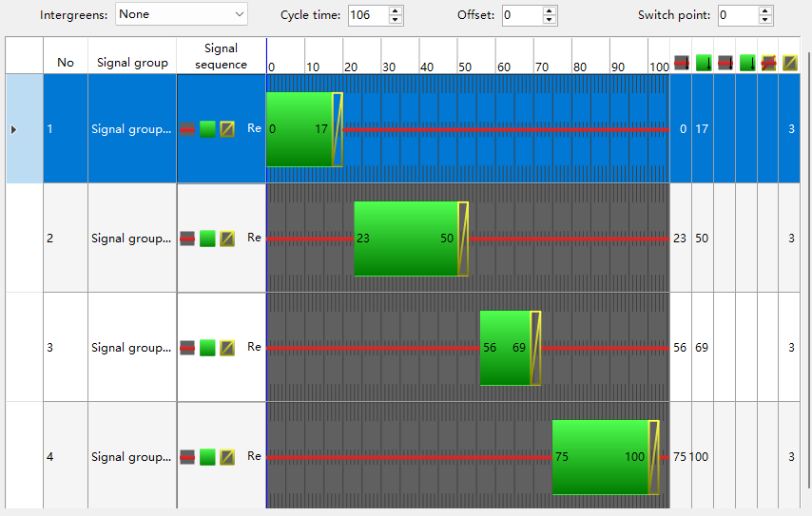Select the green phase bar for signal group 2
This screenshot has height=516, width=812.
click(x=406, y=239)
